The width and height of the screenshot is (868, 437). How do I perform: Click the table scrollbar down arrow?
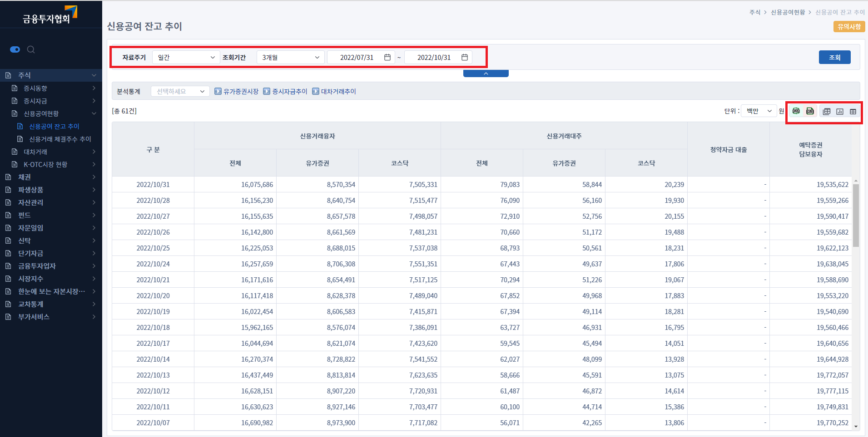pyautogui.click(x=856, y=427)
